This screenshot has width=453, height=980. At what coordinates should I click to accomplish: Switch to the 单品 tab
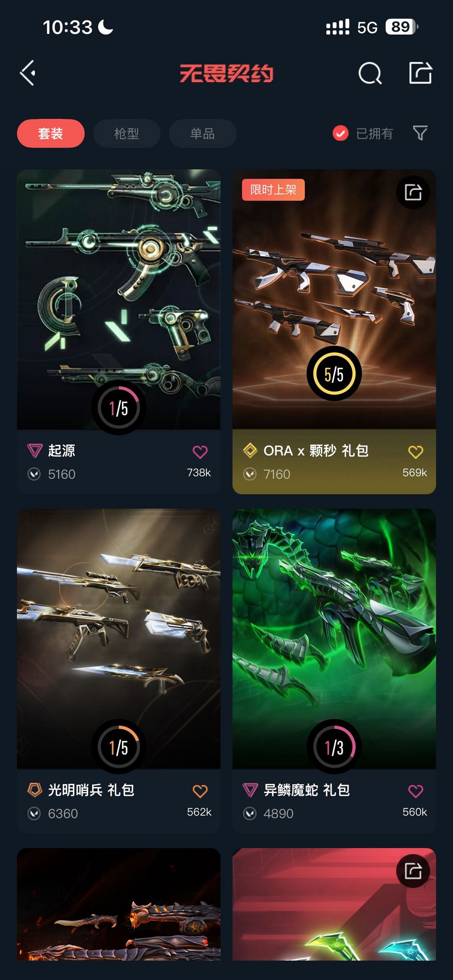point(203,133)
